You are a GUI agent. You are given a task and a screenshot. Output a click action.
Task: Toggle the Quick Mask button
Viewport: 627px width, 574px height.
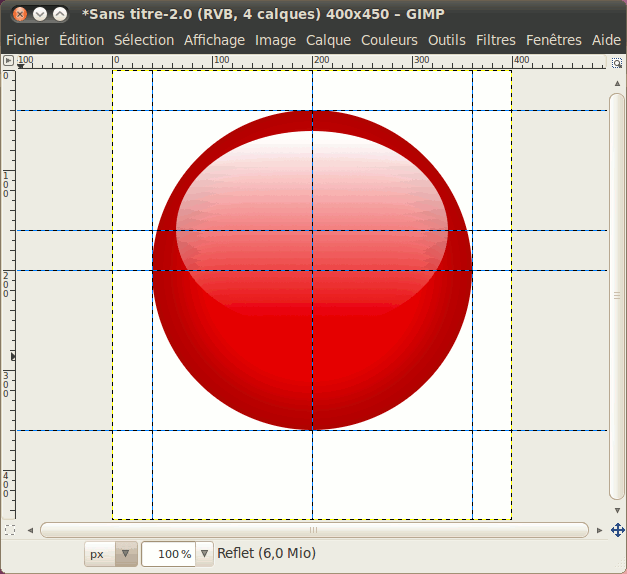(9, 529)
